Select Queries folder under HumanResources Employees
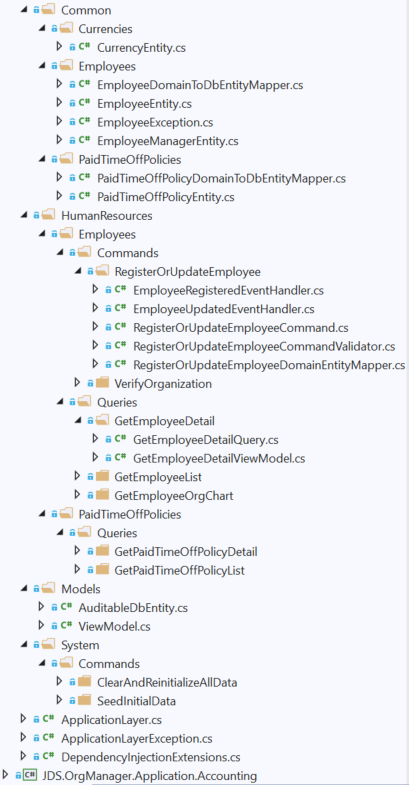The image size is (409, 785). click(x=117, y=403)
